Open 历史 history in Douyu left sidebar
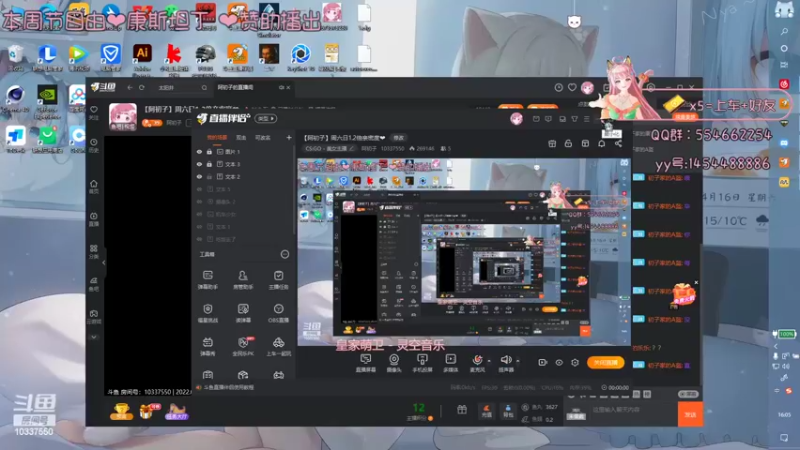The image size is (800, 450). [x=94, y=145]
